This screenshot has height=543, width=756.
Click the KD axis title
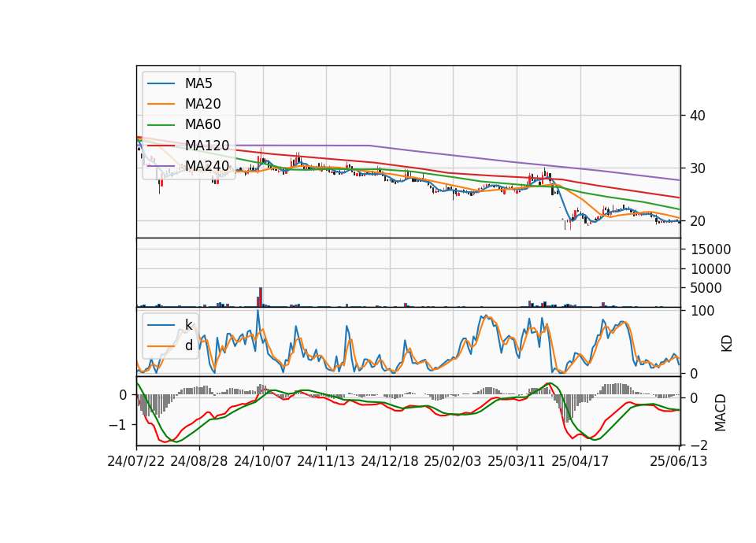click(727, 344)
